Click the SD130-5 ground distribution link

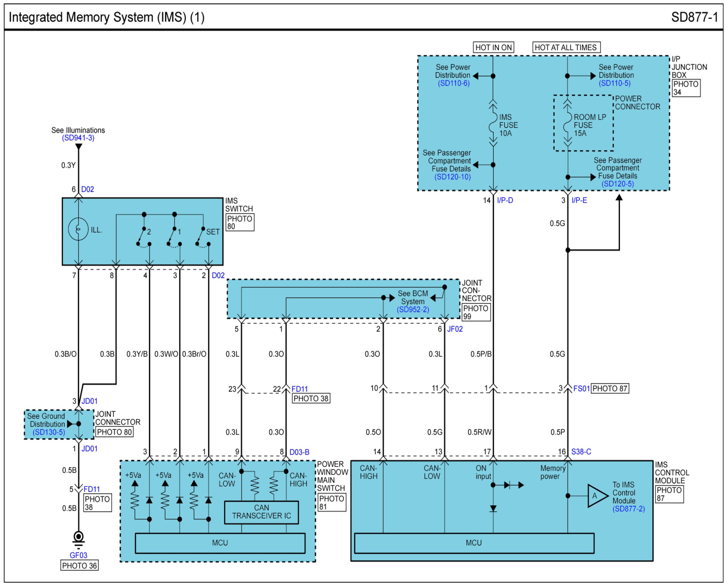(x=49, y=432)
